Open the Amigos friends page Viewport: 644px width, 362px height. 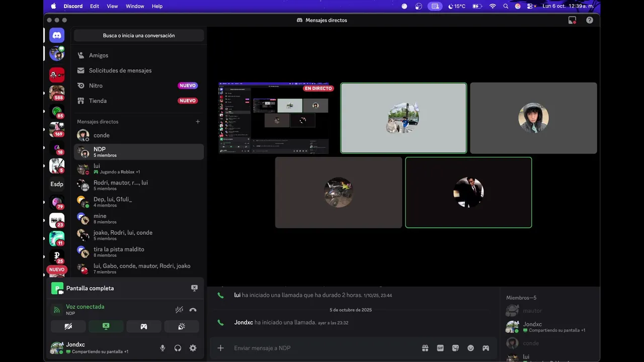tap(139, 55)
